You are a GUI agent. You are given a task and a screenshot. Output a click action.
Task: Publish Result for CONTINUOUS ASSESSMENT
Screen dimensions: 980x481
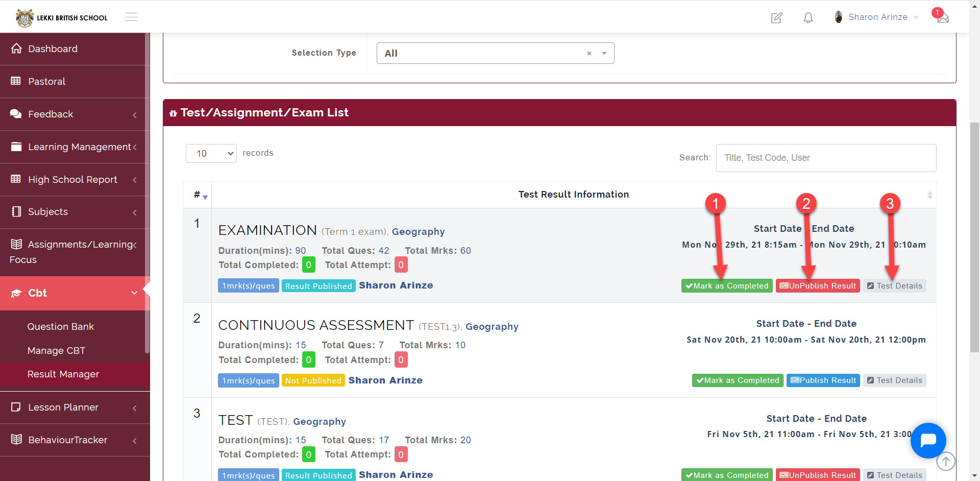823,380
